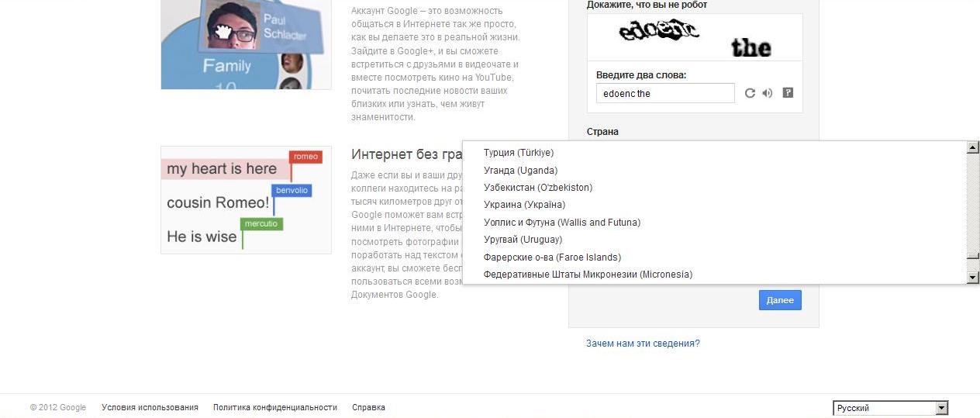Click the © 2012 Google footer text
Screen dimensions: 980x418
point(58,407)
